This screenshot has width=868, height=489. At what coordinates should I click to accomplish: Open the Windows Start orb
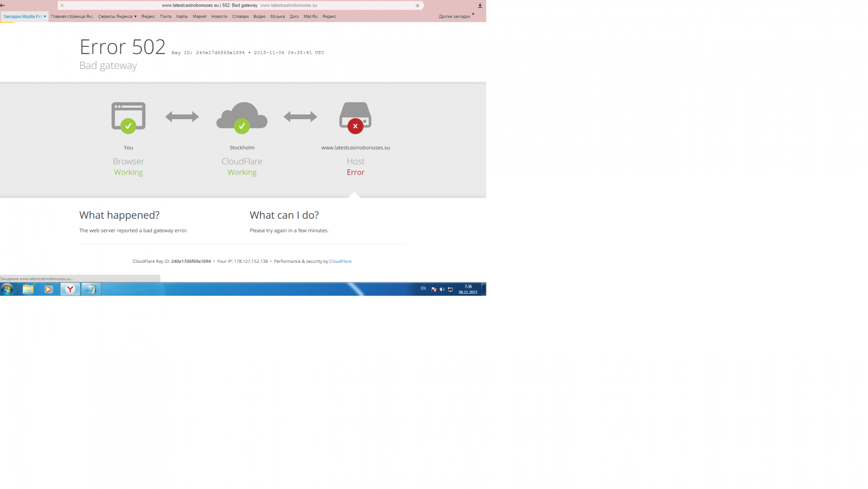(x=7, y=289)
